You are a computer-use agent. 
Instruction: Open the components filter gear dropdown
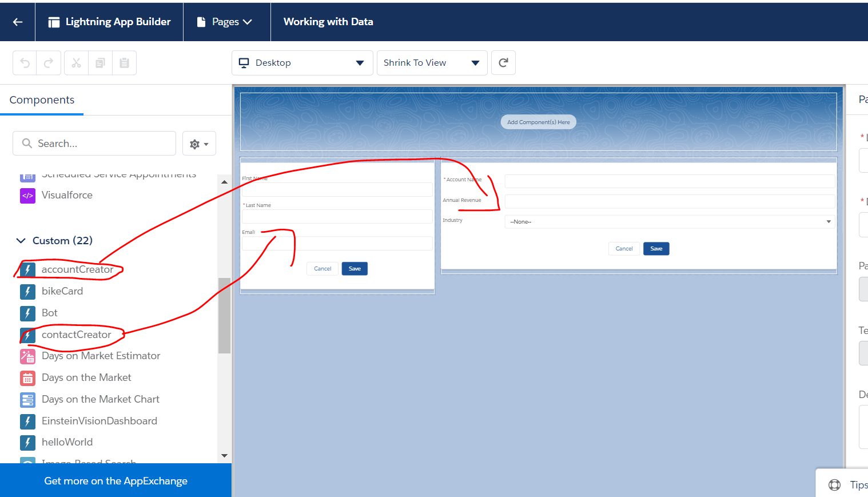pyautogui.click(x=199, y=143)
